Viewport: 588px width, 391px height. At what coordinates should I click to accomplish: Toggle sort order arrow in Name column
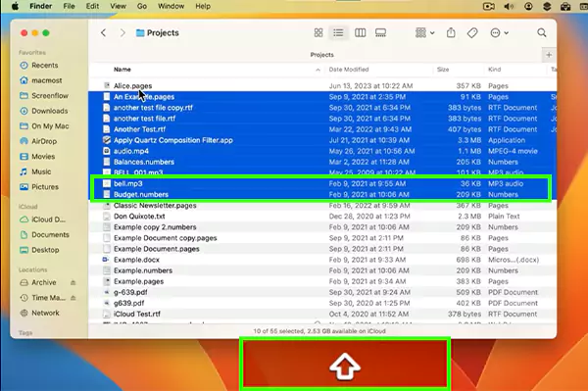[318, 70]
